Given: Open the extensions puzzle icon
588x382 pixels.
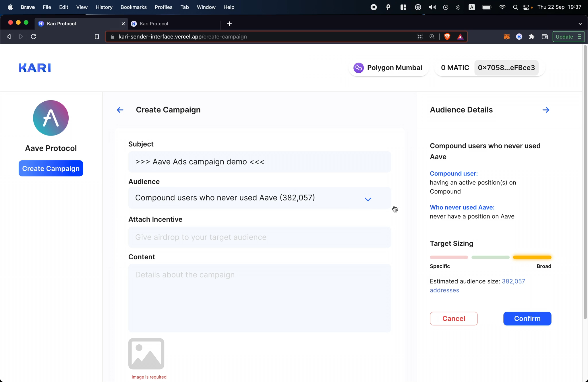Looking at the screenshot, I should click(532, 36).
